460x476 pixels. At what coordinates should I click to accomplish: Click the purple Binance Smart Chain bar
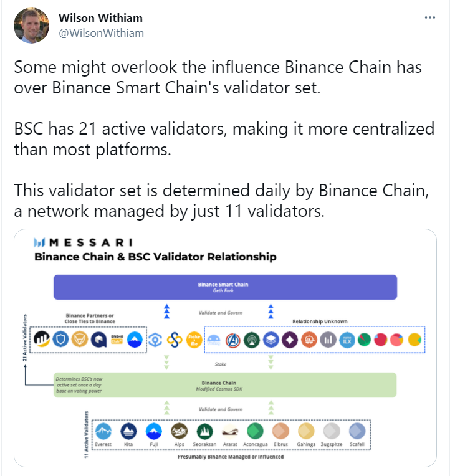pos(225,287)
